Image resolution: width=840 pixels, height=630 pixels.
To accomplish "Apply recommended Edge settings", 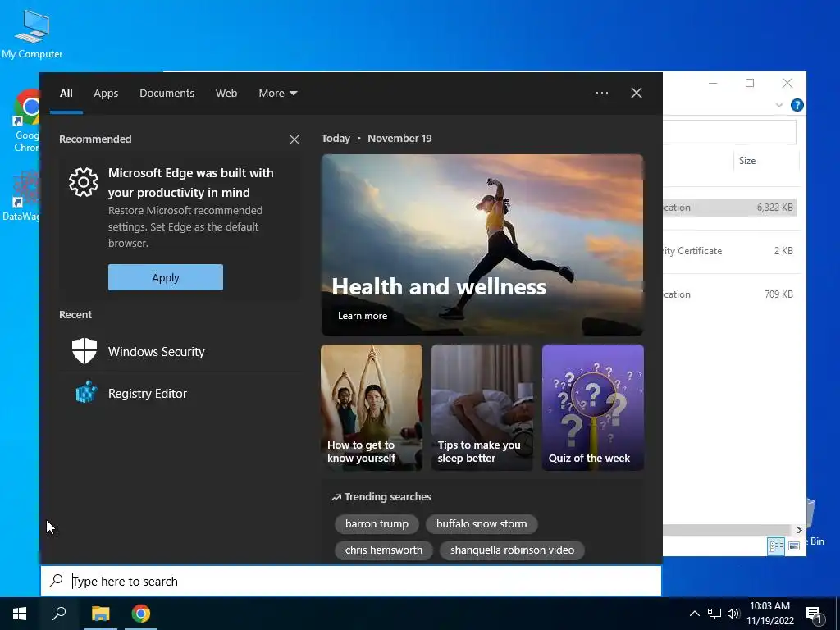I will 166,277.
